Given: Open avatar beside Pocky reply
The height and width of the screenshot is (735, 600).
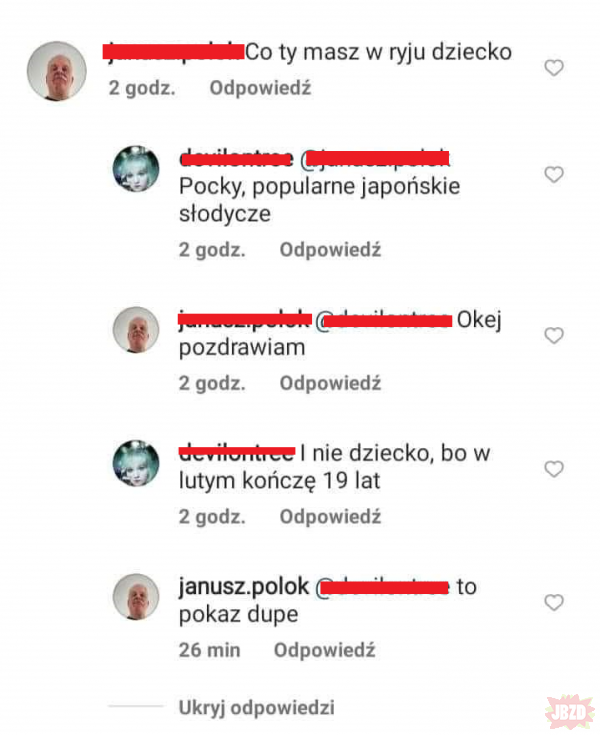Looking at the screenshot, I should [x=136, y=169].
